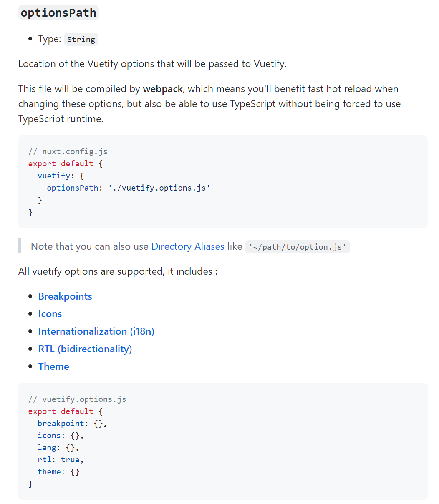This screenshot has height=504, width=439.
Task: Open the Breakpoints documentation link
Action: 65,296
